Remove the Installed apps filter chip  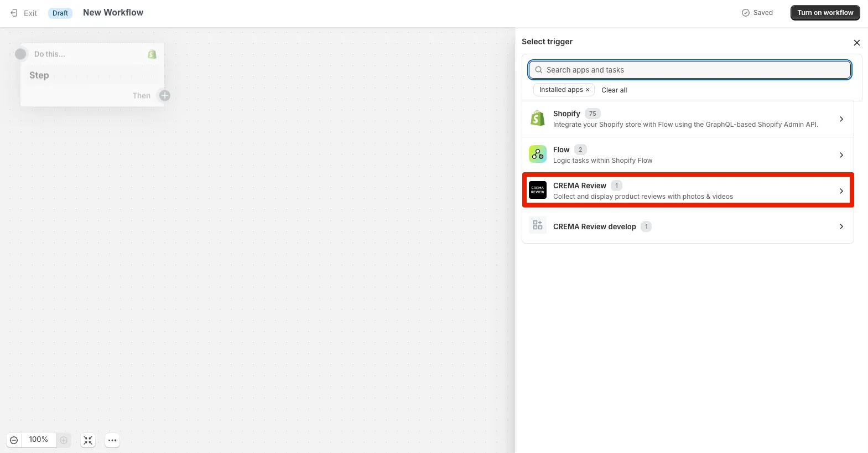[588, 90]
